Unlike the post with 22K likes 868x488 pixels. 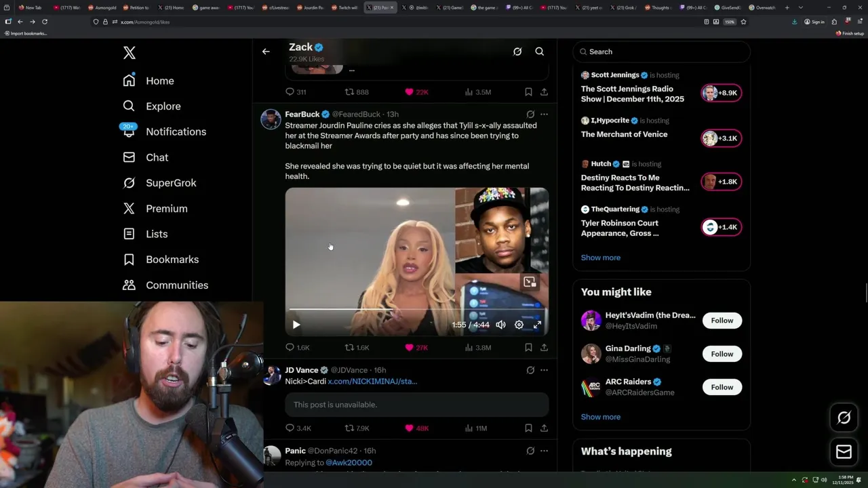point(416,92)
